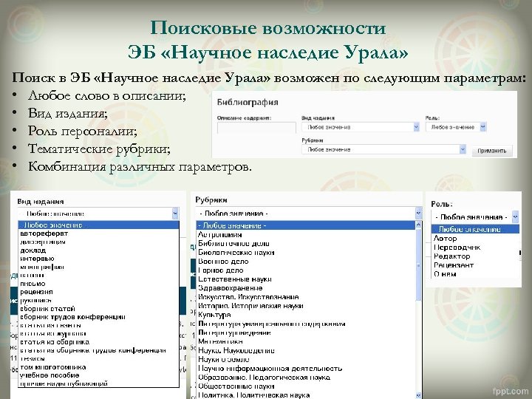Select 'История. Исторические науки' rubric
Image resolution: width=532 pixels, height=399 pixels.
(x=306, y=306)
